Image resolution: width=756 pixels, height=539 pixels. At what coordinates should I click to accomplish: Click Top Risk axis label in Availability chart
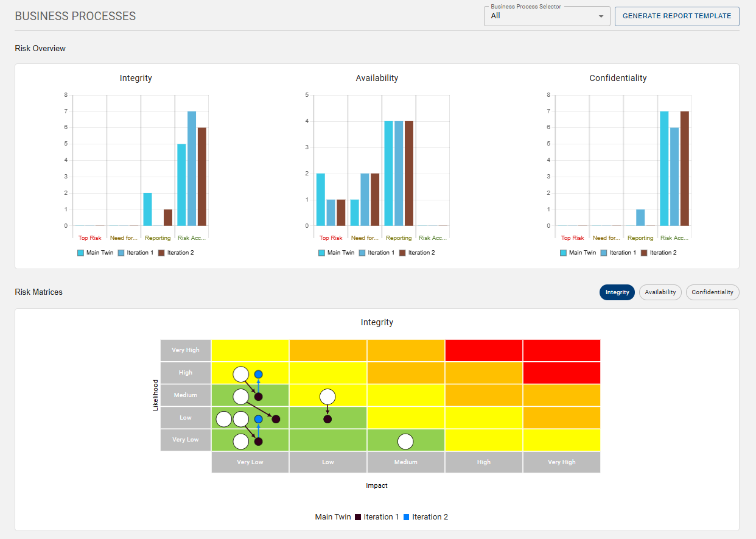pyautogui.click(x=331, y=238)
